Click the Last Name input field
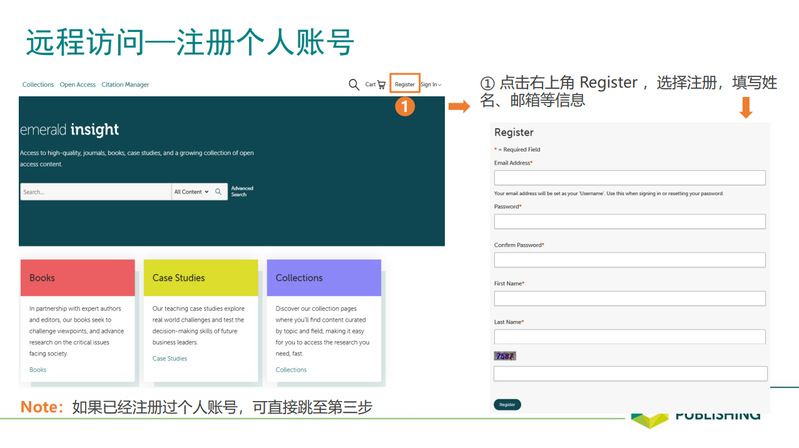799x448 pixels. (x=629, y=336)
